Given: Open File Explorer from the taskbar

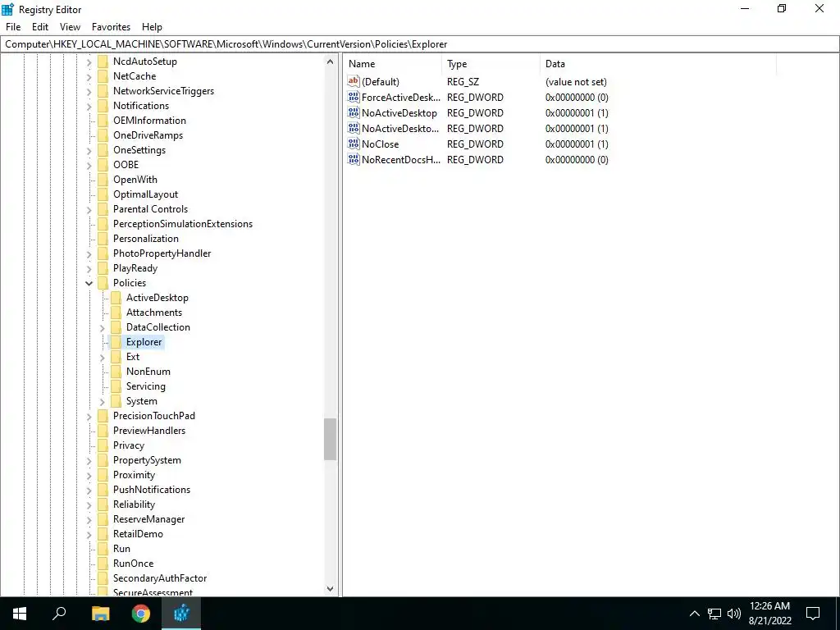Looking at the screenshot, I should tap(100, 614).
